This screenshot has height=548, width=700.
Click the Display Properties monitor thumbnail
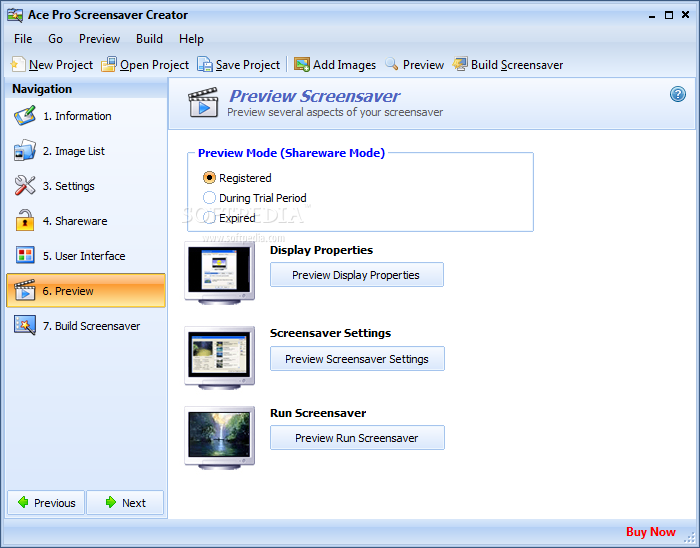[x=220, y=273]
